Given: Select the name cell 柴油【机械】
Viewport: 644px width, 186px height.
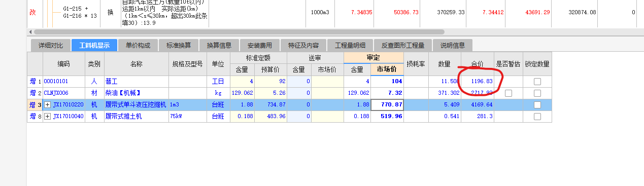Looking at the screenshot, I should click(136, 93).
